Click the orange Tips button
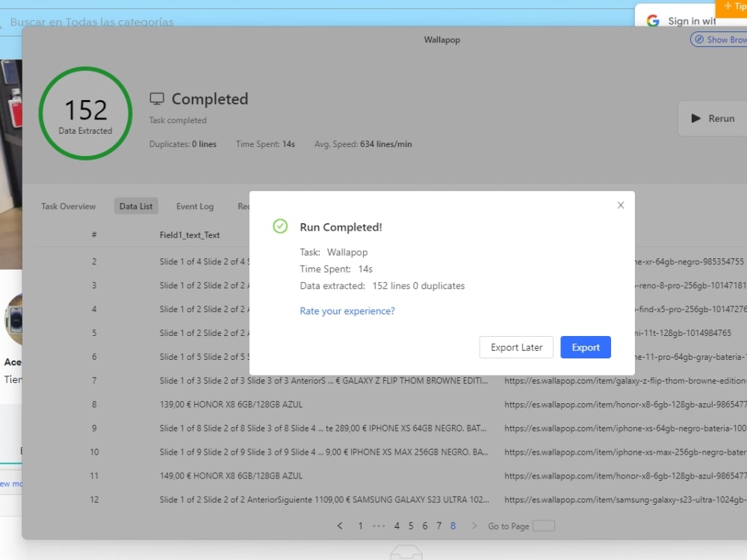 (732, 7)
